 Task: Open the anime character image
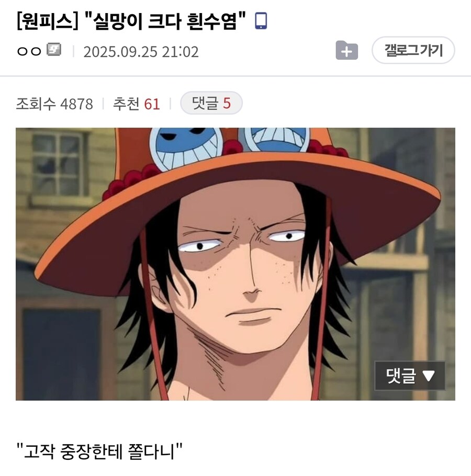coord(235,264)
